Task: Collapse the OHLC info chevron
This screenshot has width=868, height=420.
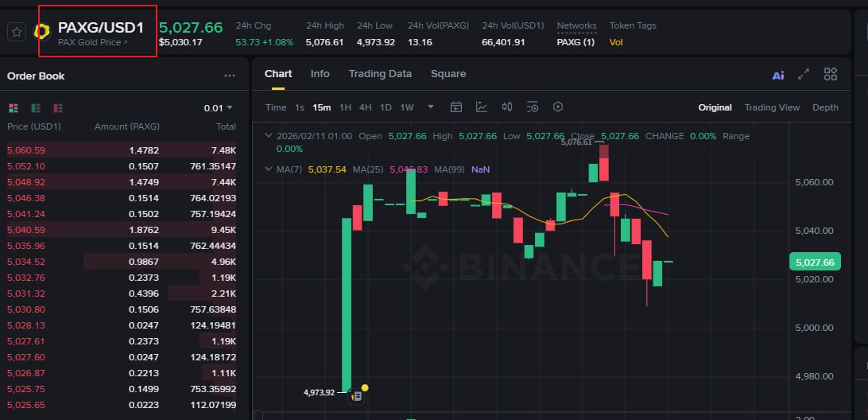Action: pos(268,136)
